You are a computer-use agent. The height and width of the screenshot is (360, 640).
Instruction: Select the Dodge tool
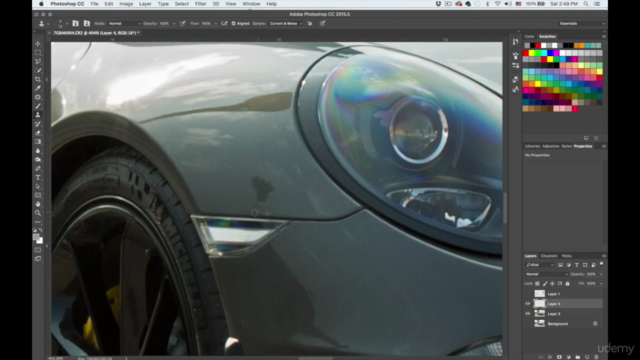click(x=38, y=160)
